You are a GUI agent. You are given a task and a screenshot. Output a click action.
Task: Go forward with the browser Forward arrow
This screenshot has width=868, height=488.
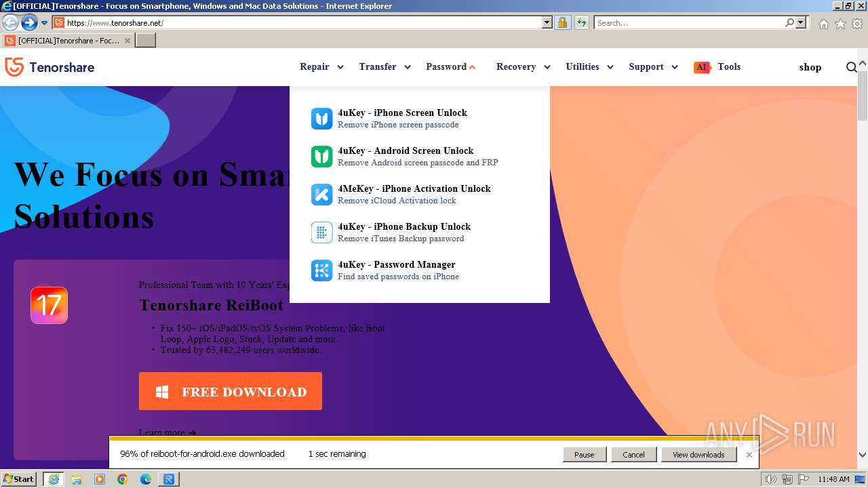coord(29,22)
